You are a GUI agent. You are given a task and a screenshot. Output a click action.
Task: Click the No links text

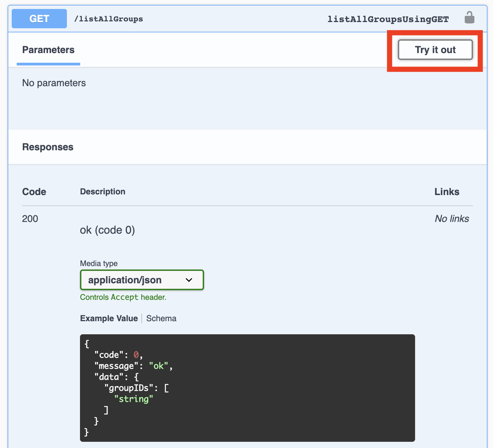(452, 218)
